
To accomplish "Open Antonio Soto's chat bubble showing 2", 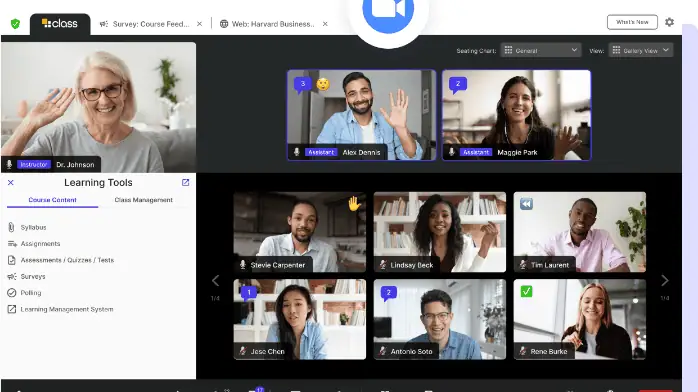I will pos(389,293).
